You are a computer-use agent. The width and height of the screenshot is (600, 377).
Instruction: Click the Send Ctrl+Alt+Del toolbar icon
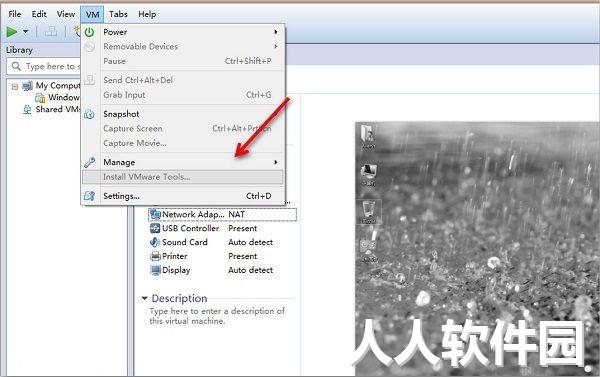pos(51,32)
